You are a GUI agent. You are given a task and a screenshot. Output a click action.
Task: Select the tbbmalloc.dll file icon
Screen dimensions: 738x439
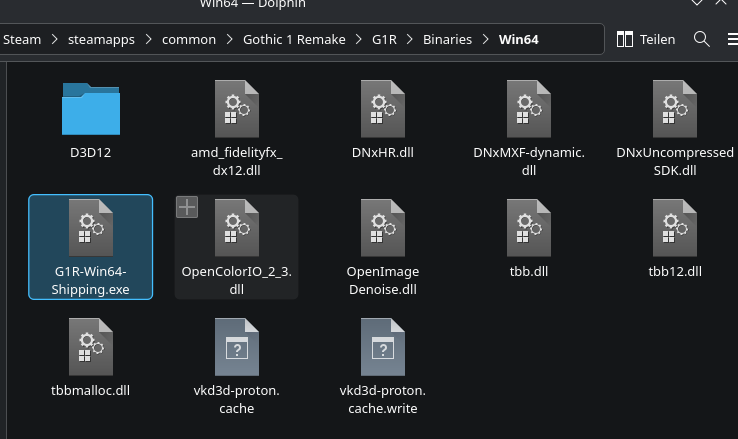[91, 347]
